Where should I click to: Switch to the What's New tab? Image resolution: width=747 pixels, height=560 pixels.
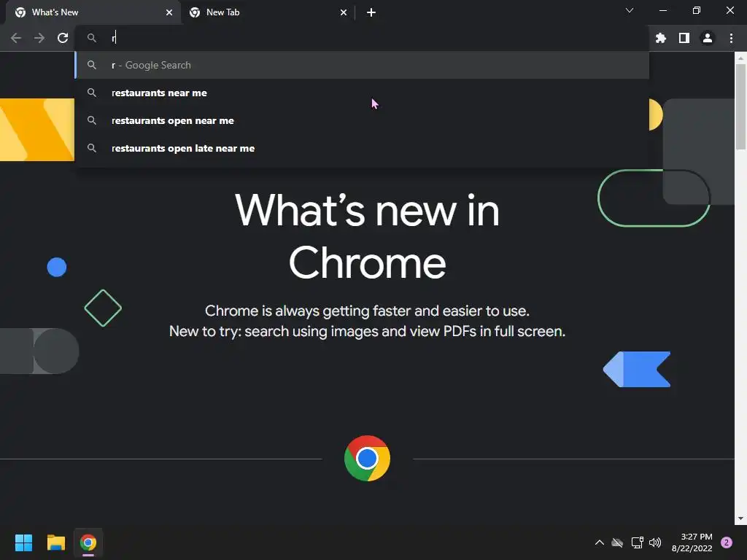[x=93, y=12]
